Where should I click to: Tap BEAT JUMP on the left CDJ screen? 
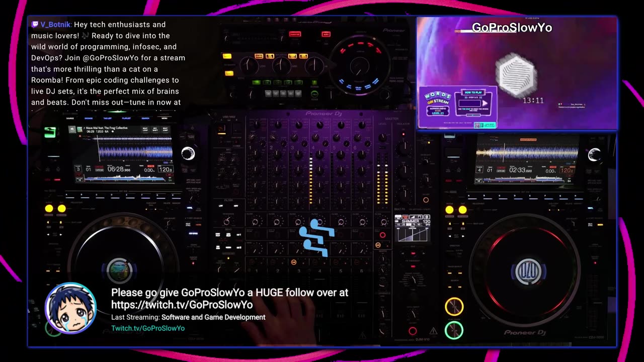[165, 129]
